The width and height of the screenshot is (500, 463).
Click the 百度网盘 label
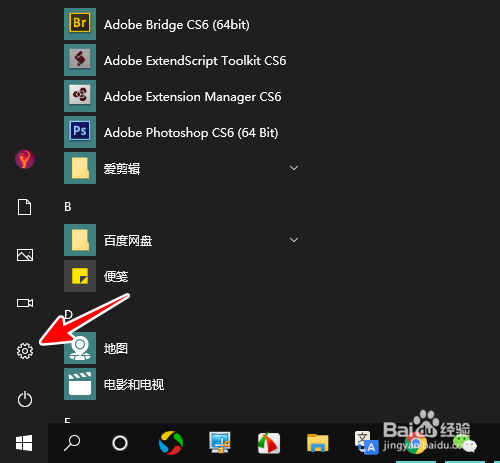pos(128,241)
